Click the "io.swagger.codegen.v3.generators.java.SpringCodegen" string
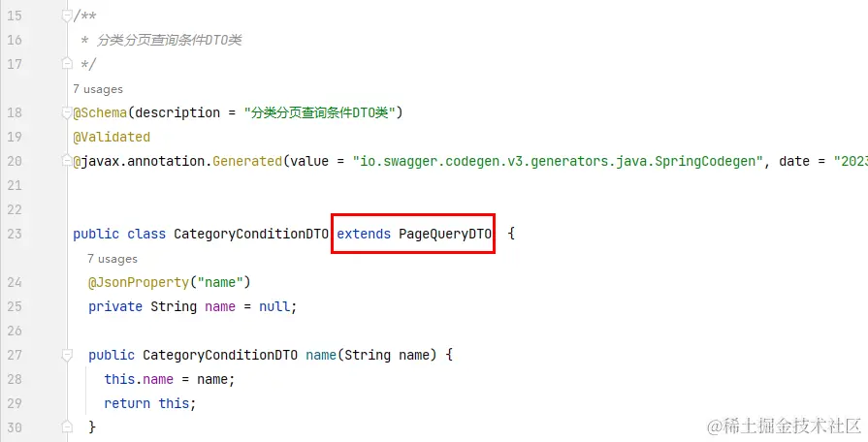868x442 pixels. [x=558, y=162]
